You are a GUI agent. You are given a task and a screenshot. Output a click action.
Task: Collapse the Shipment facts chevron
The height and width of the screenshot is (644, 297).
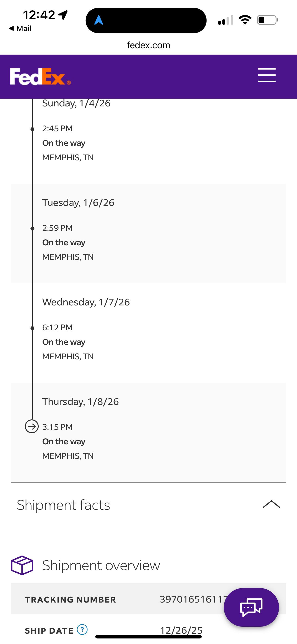pos(271,504)
